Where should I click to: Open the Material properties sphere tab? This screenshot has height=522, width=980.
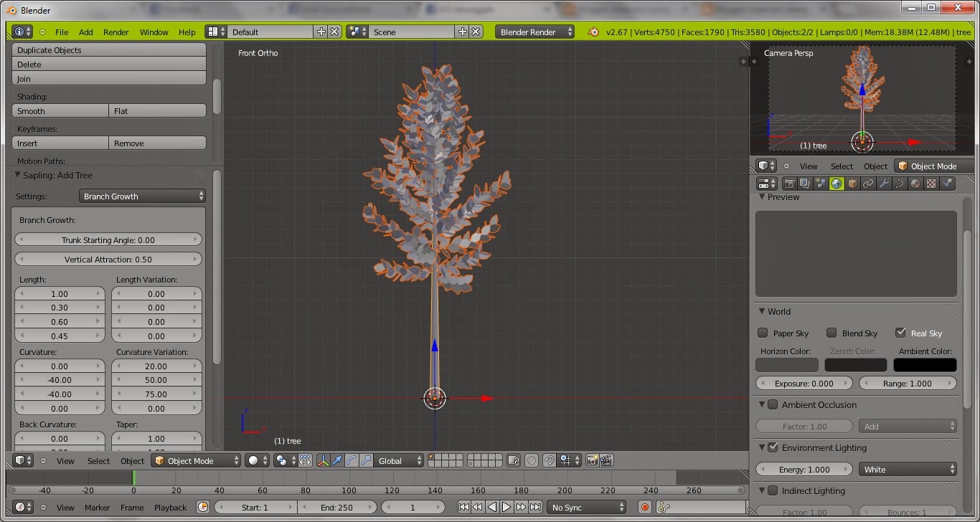[x=915, y=184]
